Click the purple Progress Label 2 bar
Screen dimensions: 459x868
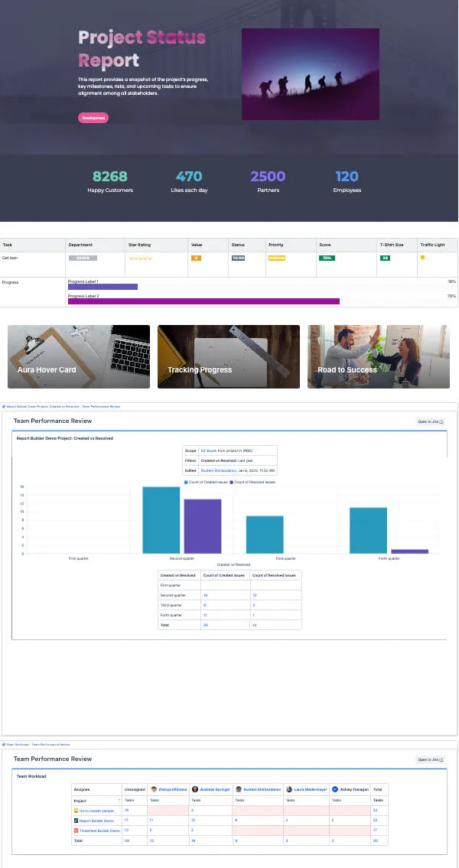[203, 301]
